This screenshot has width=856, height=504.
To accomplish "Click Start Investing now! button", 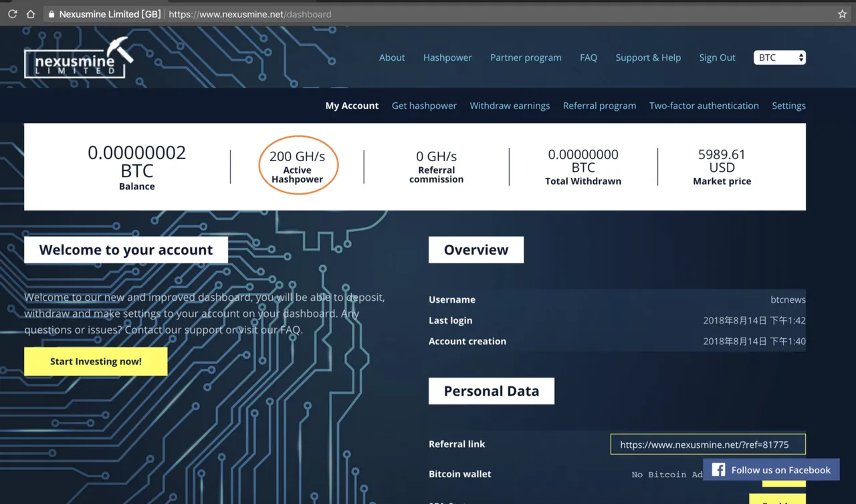I will click(x=96, y=362).
